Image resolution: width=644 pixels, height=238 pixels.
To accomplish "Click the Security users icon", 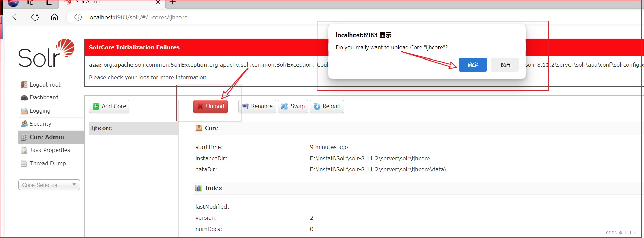I will tap(24, 124).
